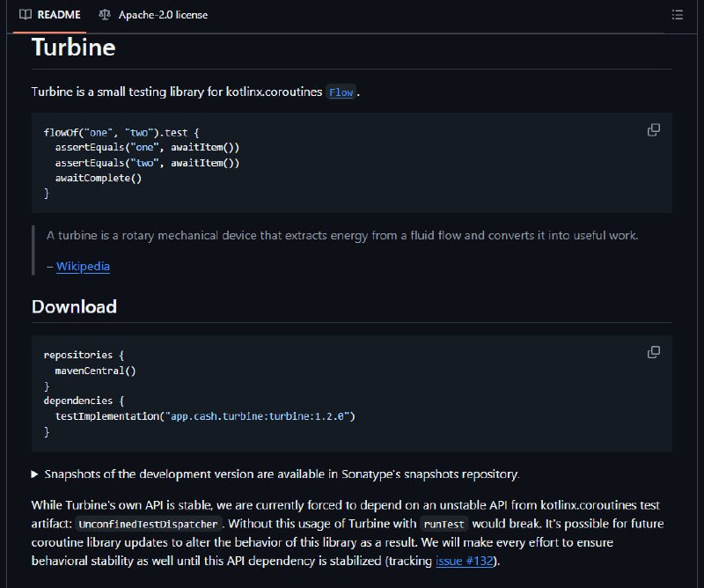Click the awaitComplete() line
The width and height of the screenshot is (704, 588).
click(99, 179)
